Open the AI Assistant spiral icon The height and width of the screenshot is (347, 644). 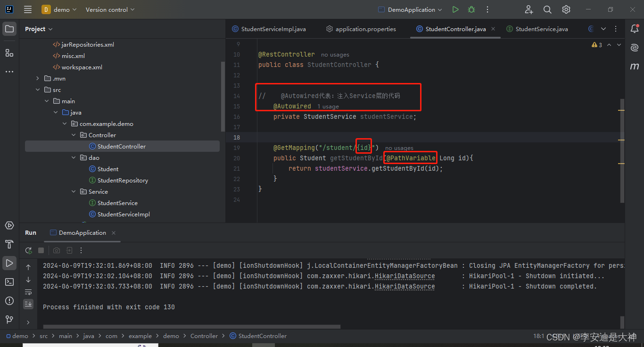coord(635,48)
